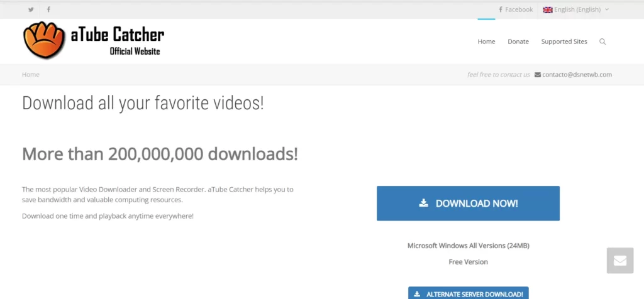This screenshot has height=299, width=644.
Task: Click the Facebook link at top right
Action: click(x=516, y=9)
